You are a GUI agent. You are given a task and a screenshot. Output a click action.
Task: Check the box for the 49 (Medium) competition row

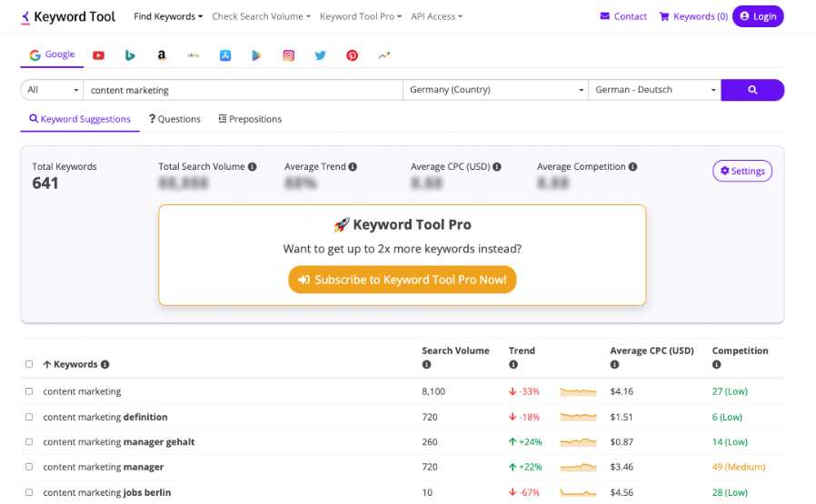[29, 467]
